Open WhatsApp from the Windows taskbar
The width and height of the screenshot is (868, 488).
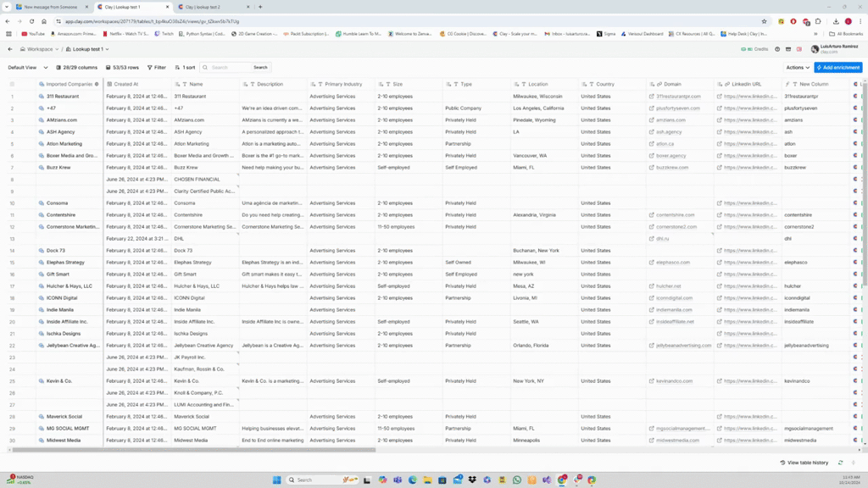(516, 480)
